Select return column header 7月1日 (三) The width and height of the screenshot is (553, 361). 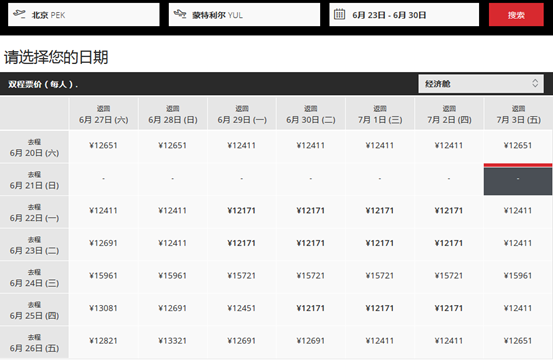pos(380,114)
